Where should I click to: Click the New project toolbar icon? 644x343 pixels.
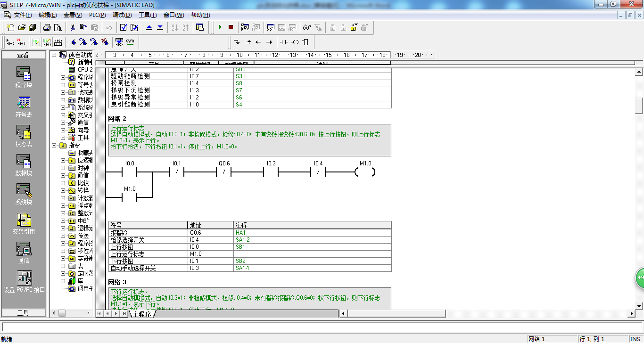tap(10, 27)
